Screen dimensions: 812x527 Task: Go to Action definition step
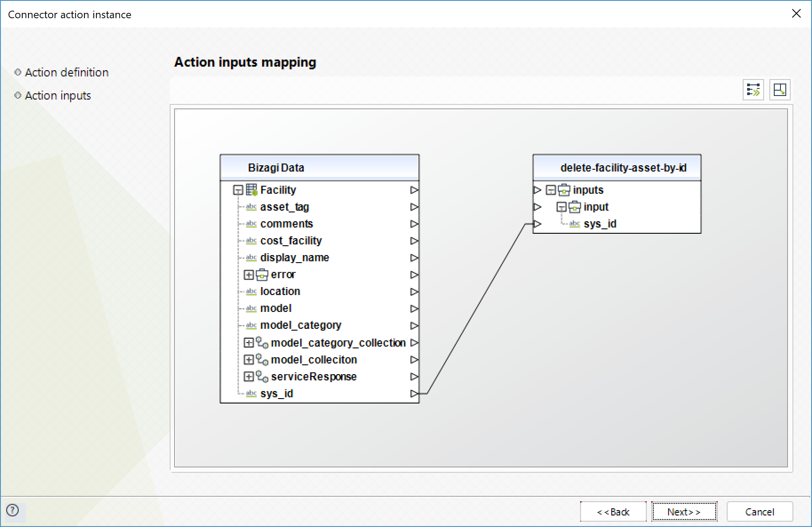click(67, 72)
